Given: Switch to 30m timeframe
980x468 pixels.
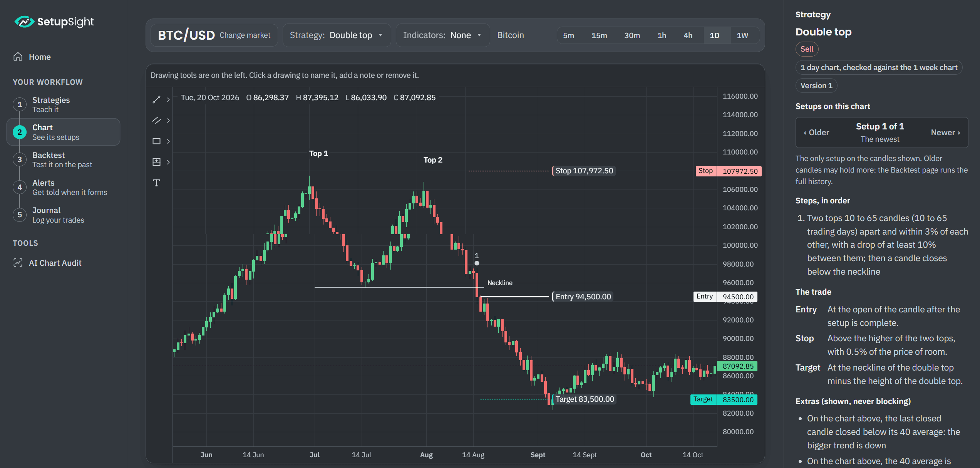Looking at the screenshot, I should 632,35.
